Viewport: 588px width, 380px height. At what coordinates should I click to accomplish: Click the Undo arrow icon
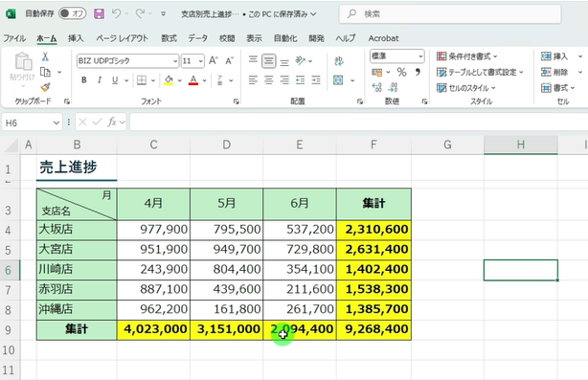(116, 13)
